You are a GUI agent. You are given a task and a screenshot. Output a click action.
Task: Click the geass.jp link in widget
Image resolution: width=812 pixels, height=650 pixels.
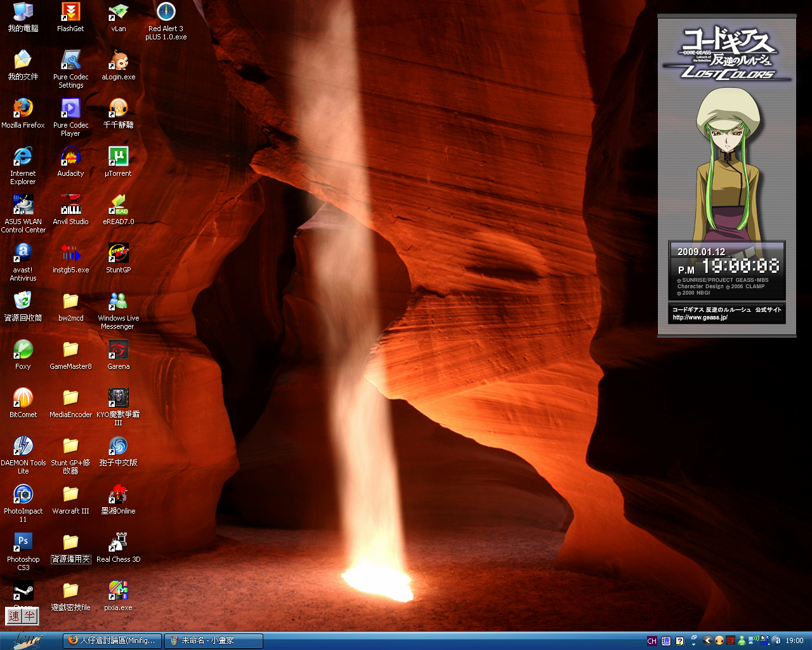point(700,317)
